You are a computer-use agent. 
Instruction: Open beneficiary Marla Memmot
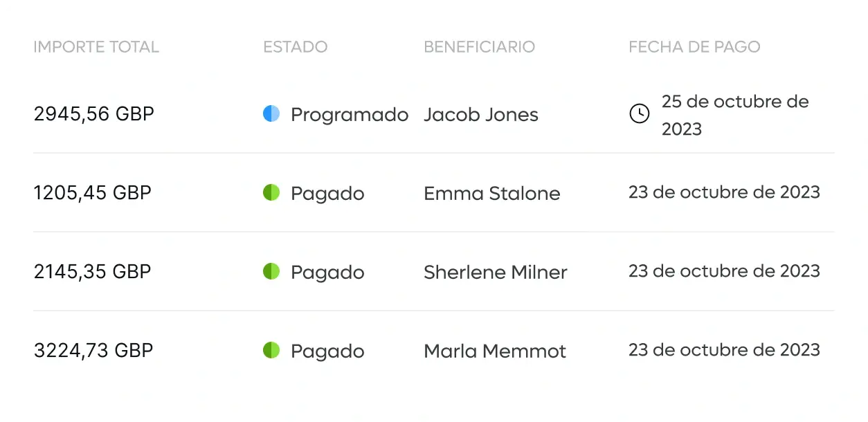point(495,351)
